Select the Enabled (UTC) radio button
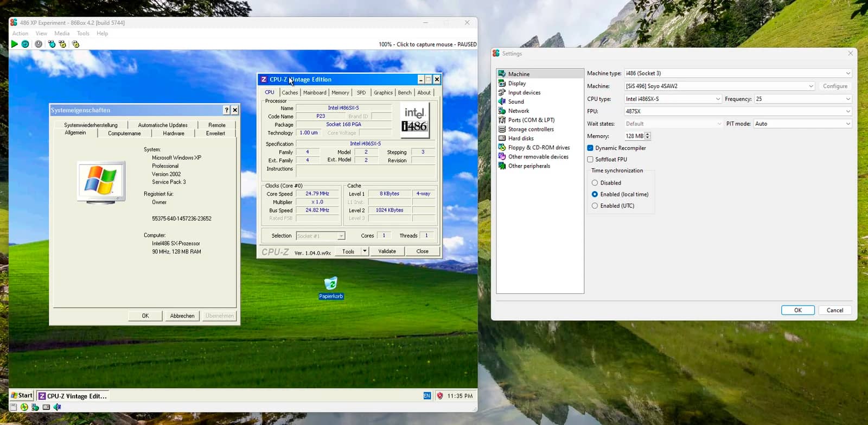 click(595, 206)
